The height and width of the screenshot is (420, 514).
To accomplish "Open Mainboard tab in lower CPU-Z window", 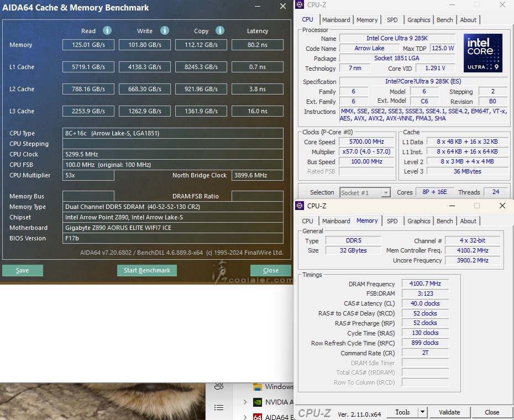I will (336, 221).
